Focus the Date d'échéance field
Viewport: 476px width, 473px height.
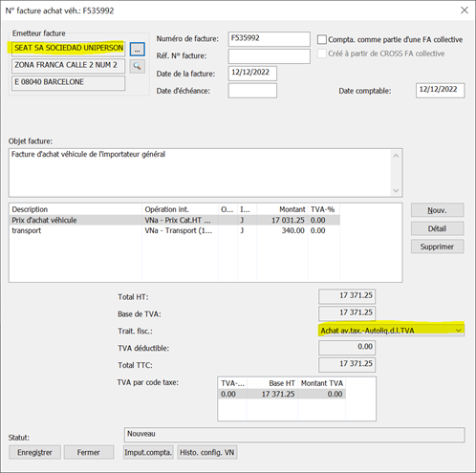(252, 91)
